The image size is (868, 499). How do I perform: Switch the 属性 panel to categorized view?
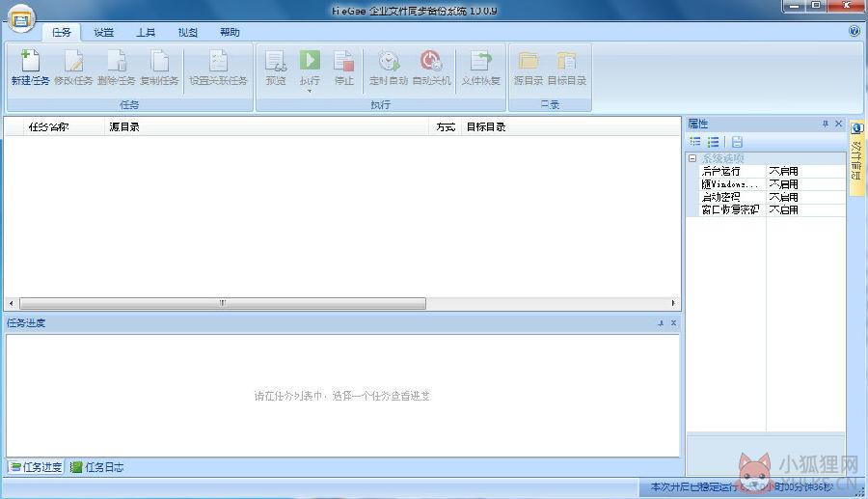point(694,142)
